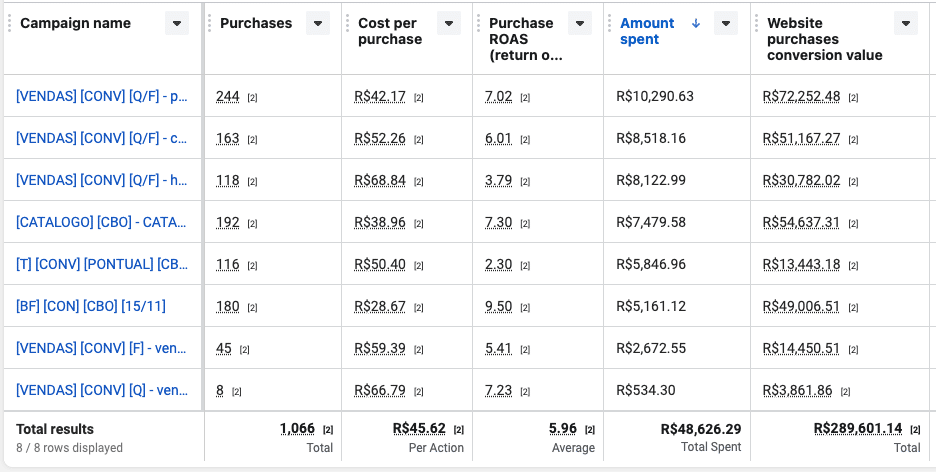Sort by Amount spent column header

click(647, 31)
